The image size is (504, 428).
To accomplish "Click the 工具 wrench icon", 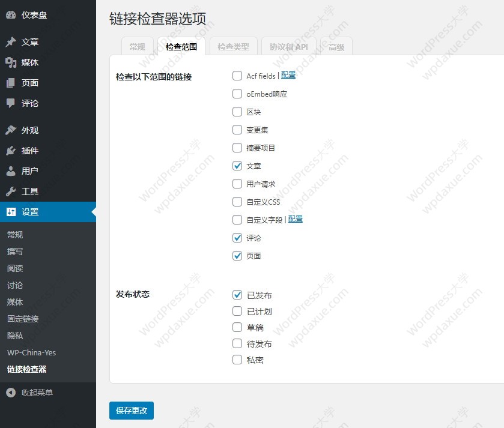I will (x=11, y=191).
